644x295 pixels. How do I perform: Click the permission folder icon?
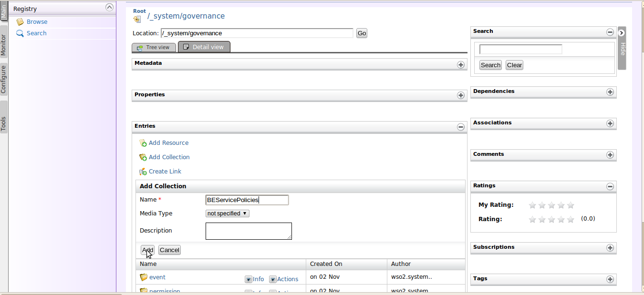pos(144,290)
